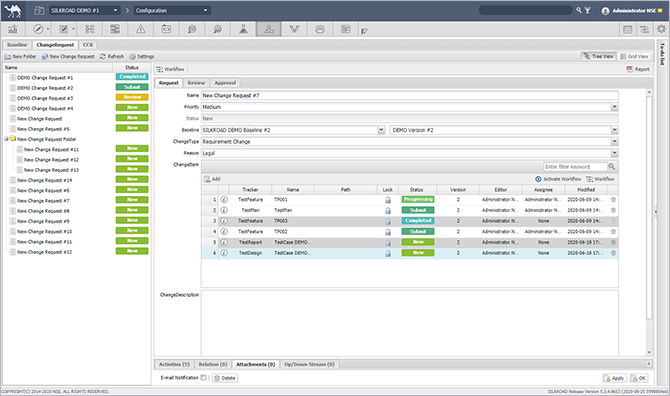
Task: Click the sync arrows icon at top right
Action: click(x=644, y=29)
